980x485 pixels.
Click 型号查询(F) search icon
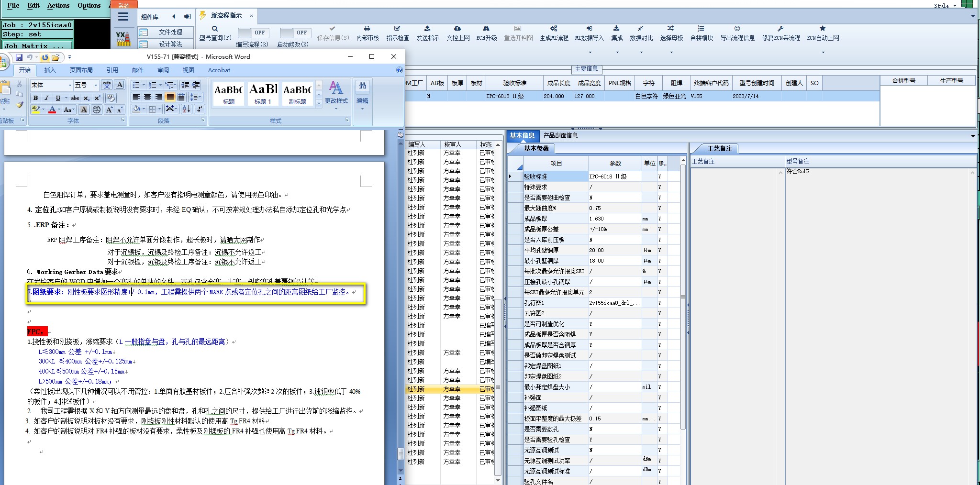[x=215, y=29]
